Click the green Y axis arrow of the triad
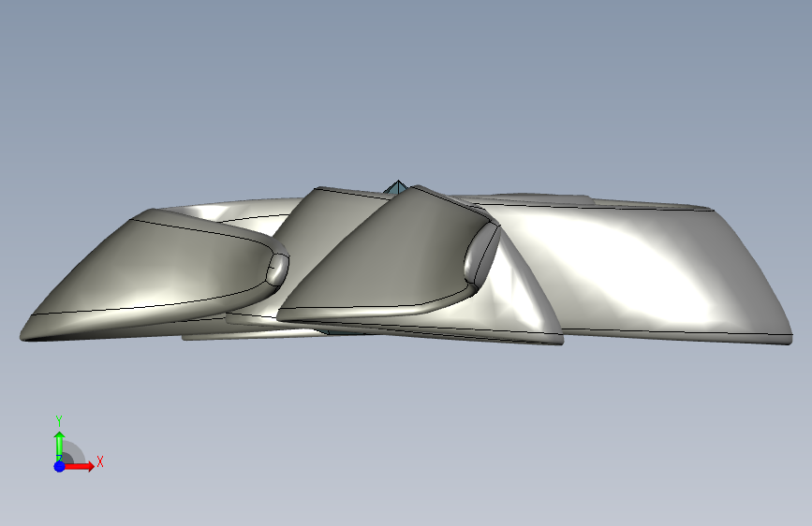 [59, 446]
